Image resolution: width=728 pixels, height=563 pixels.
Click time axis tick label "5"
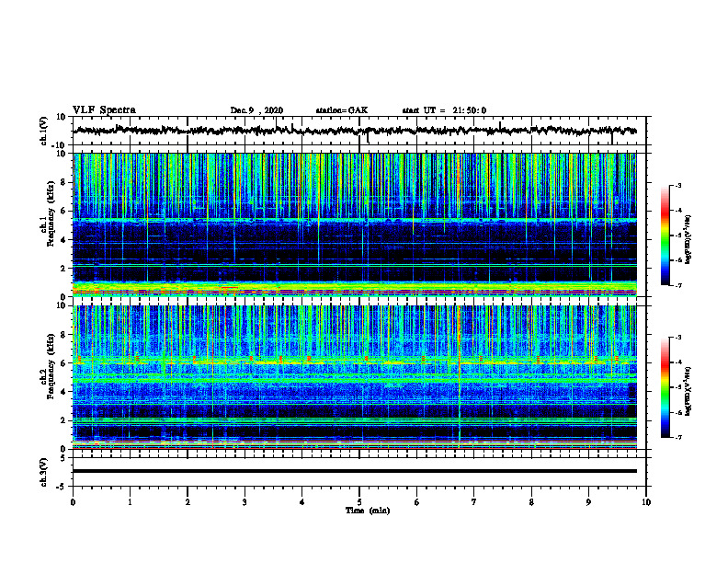coord(359,502)
